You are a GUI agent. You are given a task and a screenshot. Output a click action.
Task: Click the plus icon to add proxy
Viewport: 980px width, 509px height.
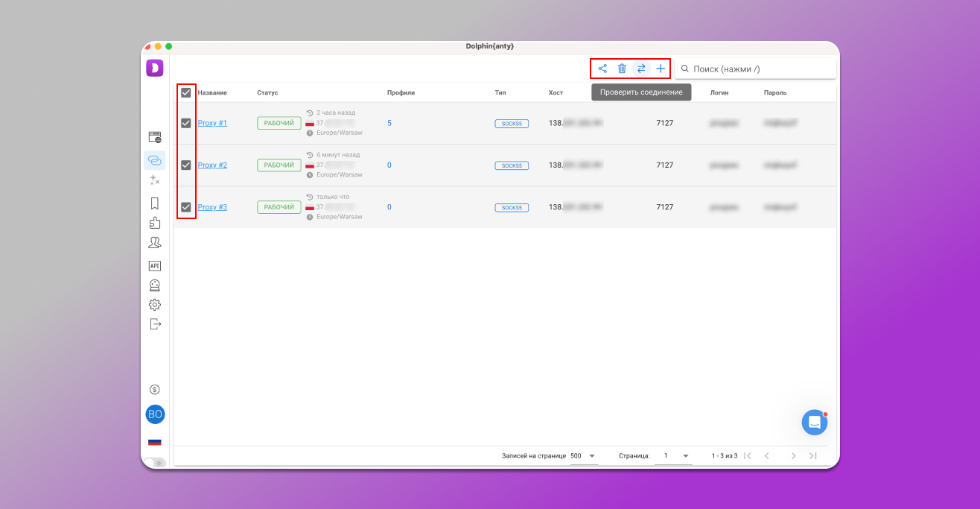(x=661, y=69)
